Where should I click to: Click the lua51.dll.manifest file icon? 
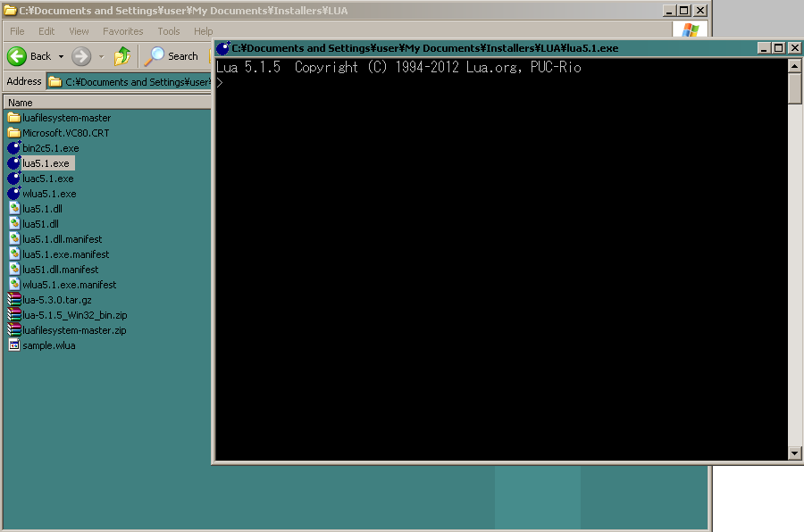(14, 269)
